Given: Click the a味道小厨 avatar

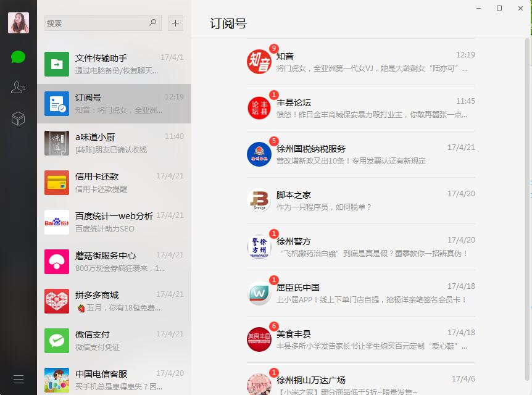Looking at the screenshot, I should pyautogui.click(x=57, y=143).
